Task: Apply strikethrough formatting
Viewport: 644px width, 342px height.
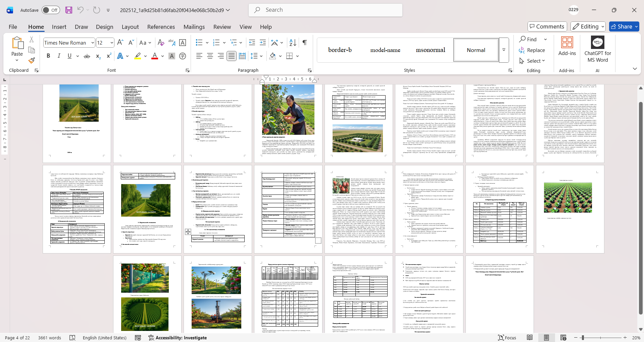Action: pos(87,56)
